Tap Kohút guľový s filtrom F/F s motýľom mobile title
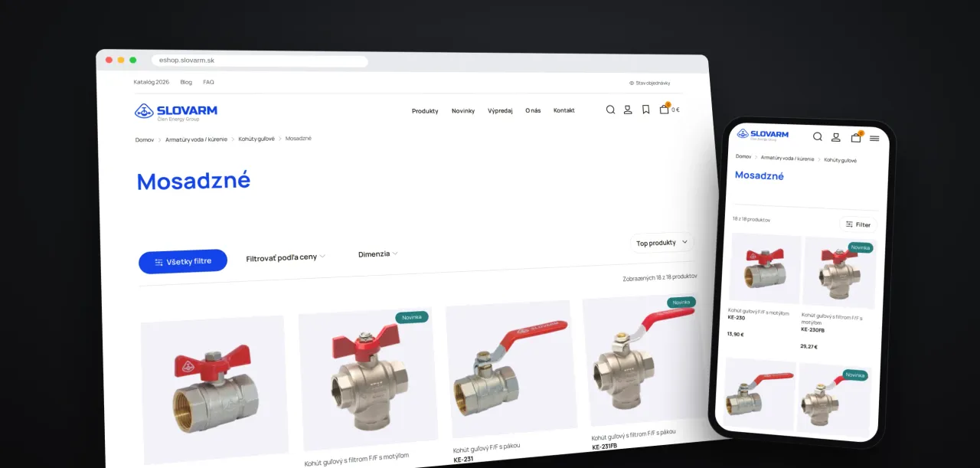Viewport: 980px width, 468px height. 832,319
